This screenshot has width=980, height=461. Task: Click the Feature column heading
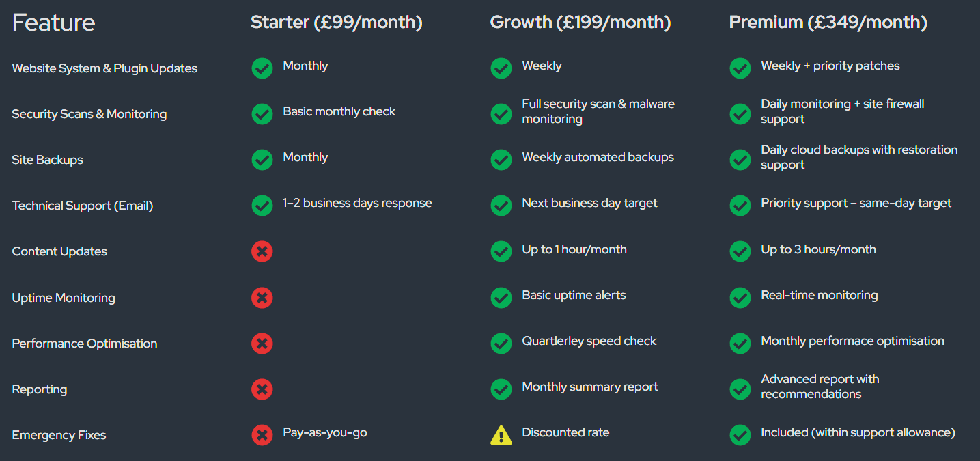[x=54, y=23]
